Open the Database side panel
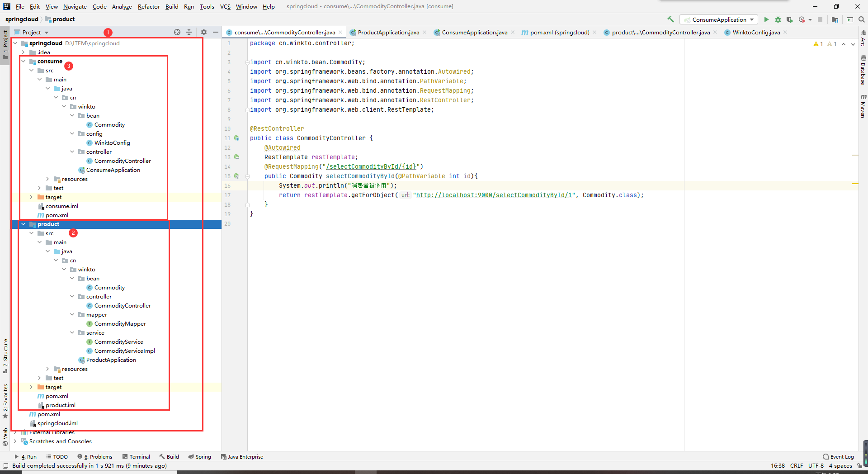Image resolution: width=868 pixels, height=474 pixels. [x=863, y=70]
